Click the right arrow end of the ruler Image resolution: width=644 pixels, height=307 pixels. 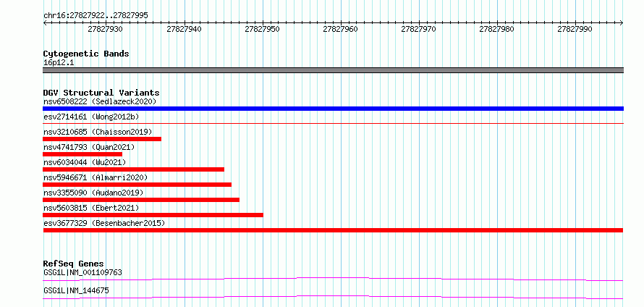click(x=622, y=23)
